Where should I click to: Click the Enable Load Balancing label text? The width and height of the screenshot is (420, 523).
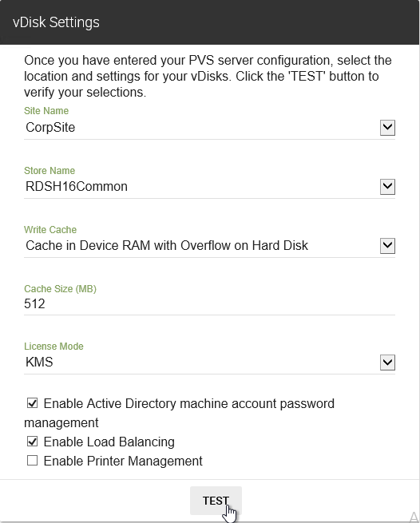(x=109, y=442)
